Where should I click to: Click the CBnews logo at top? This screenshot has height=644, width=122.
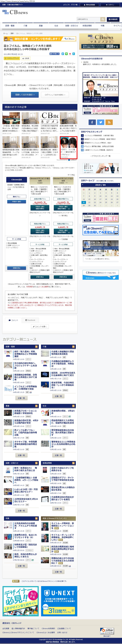(15, 12)
